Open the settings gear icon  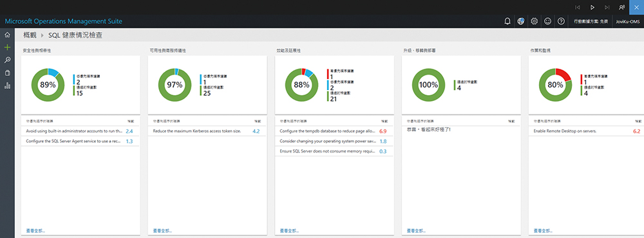pyautogui.click(x=534, y=21)
